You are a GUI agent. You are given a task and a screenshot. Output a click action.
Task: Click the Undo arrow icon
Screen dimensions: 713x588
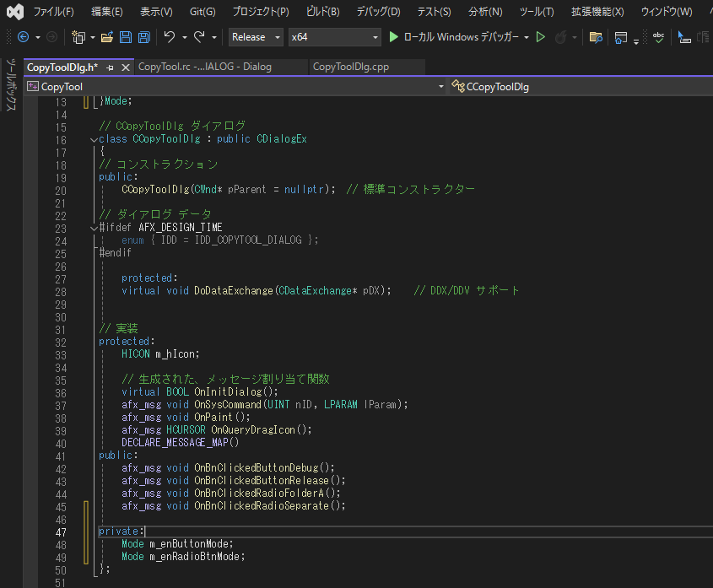169,37
